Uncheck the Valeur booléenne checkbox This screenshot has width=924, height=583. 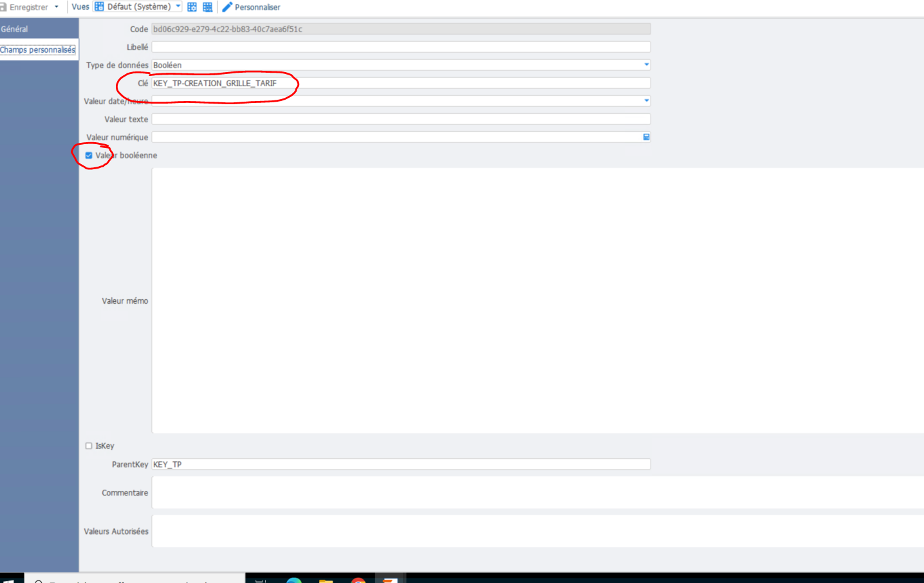[89, 155]
